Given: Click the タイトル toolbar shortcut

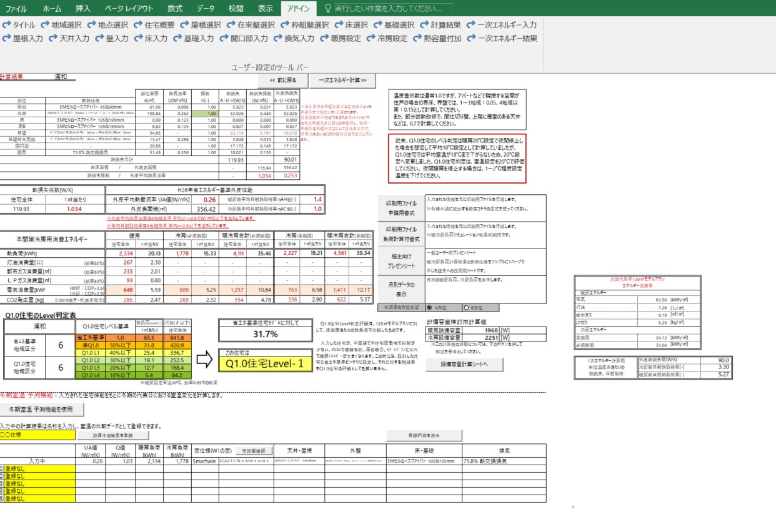Looking at the screenshot, I should tap(19, 25).
